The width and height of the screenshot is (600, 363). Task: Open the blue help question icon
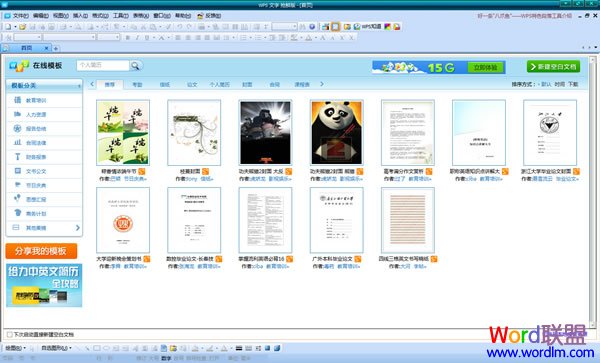[312, 27]
